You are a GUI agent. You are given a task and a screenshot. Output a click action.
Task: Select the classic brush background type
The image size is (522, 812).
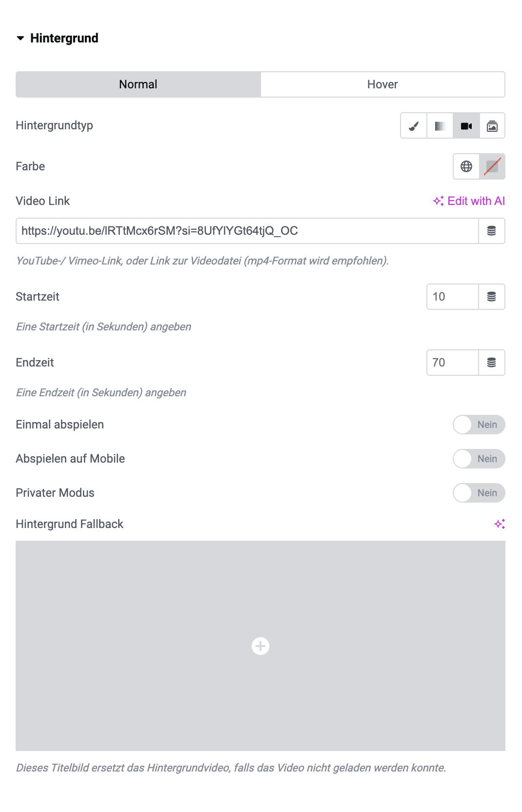[x=414, y=126]
